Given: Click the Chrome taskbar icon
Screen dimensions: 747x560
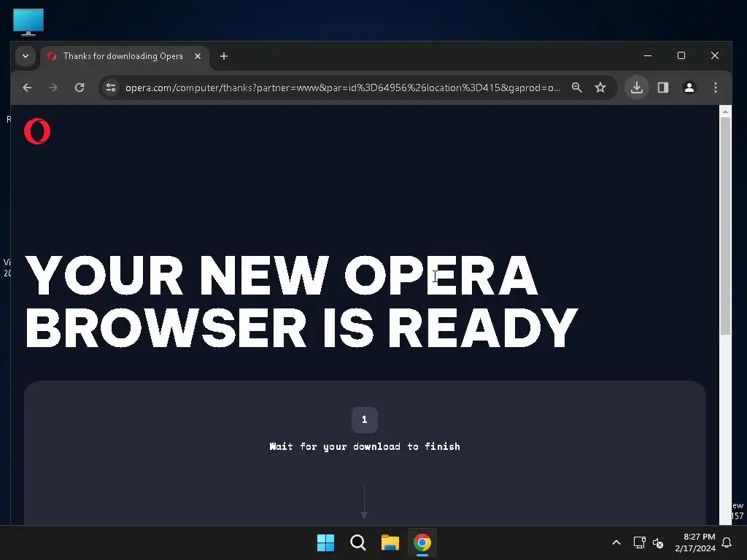Looking at the screenshot, I should coord(422,542).
